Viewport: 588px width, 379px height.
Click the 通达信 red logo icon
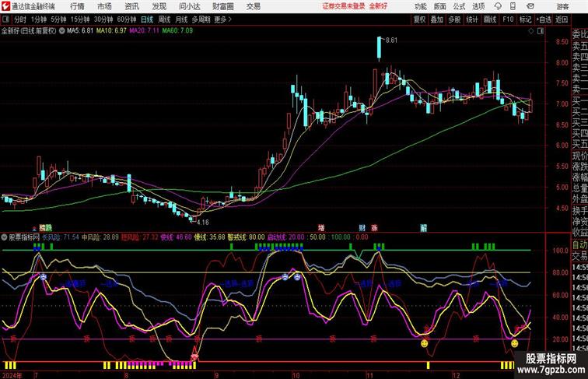5,6
